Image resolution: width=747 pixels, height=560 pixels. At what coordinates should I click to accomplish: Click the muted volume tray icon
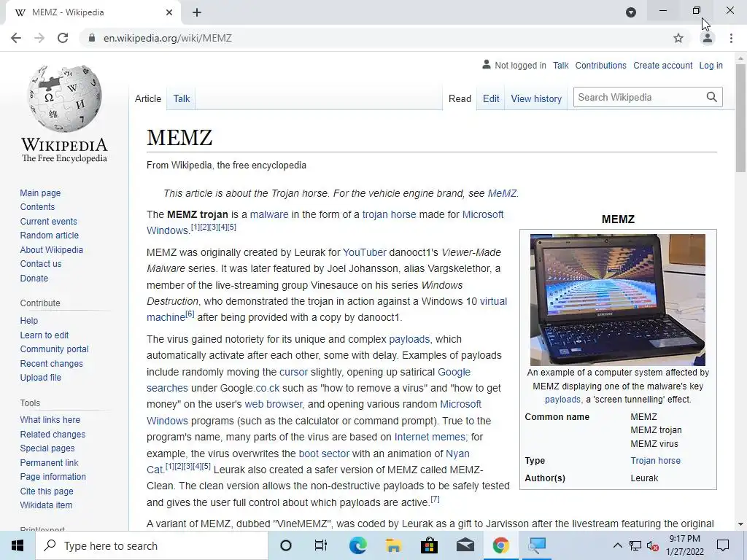coord(653,545)
